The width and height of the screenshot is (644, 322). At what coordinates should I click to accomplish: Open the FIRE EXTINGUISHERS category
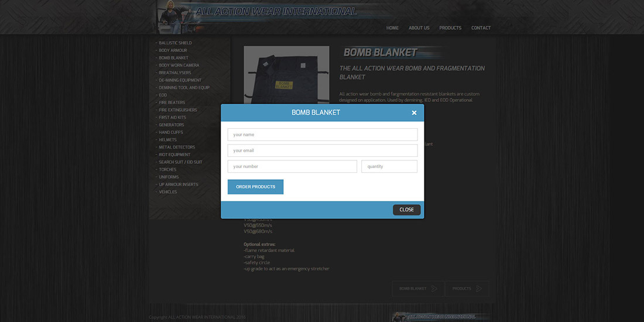click(178, 110)
